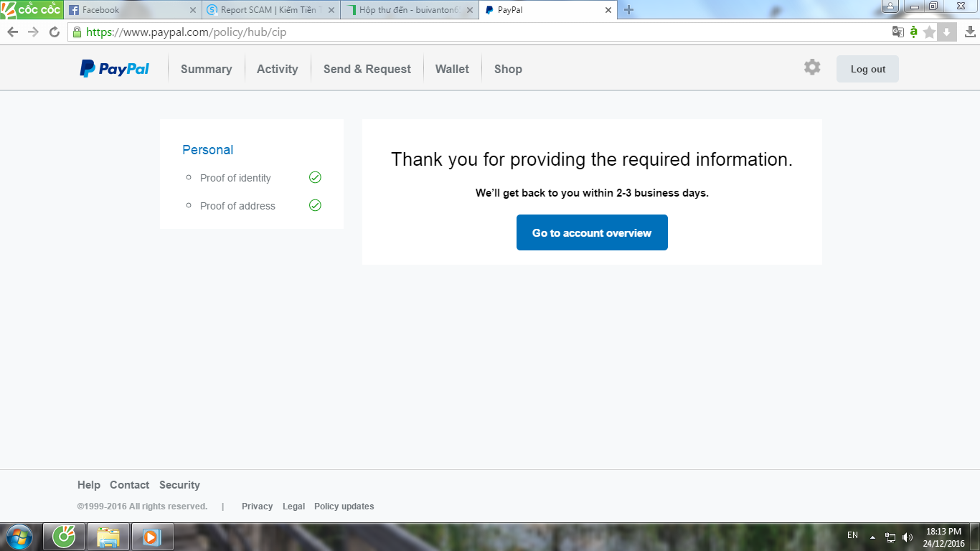Open the Windows Start menu

(x=19, y=537)
